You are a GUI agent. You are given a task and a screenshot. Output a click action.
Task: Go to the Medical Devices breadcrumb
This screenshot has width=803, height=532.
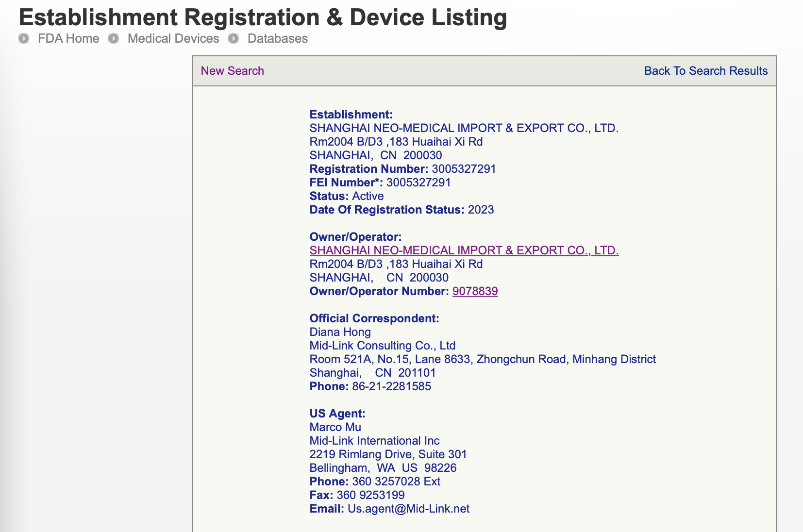pos(173,38)
